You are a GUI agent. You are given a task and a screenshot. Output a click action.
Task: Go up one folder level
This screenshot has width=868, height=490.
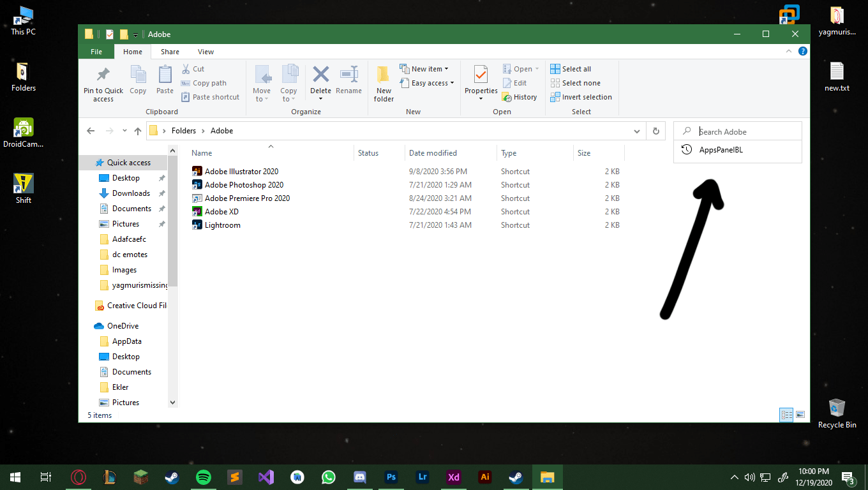coord(137,131)
